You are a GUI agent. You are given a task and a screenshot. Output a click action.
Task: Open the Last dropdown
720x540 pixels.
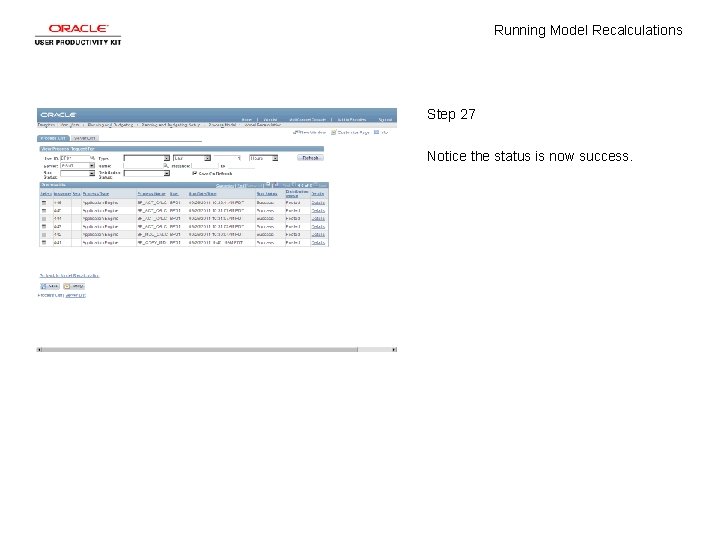click(x=191, y=158)
